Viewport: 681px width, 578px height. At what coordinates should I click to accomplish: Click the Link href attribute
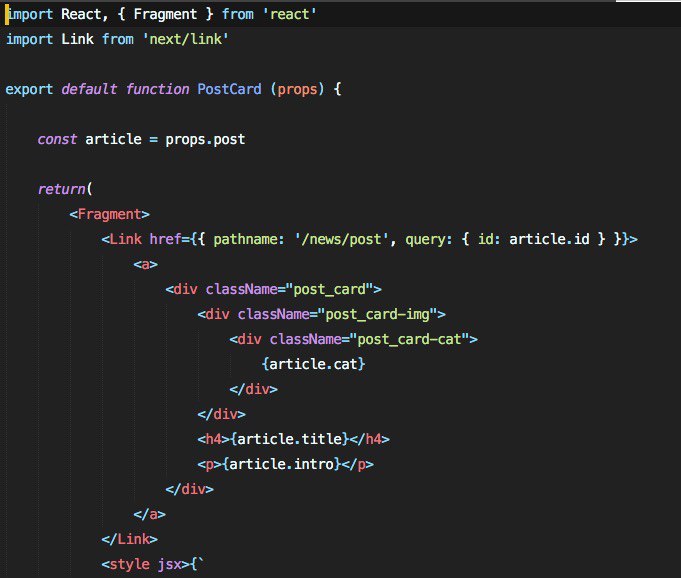point(165,239)
